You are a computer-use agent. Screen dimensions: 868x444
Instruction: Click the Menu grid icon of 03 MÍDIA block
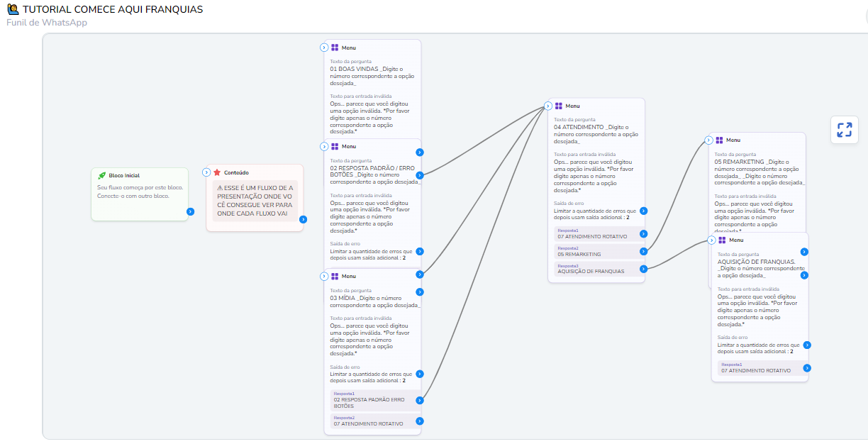pyautogui.click(x=335, y=276)
